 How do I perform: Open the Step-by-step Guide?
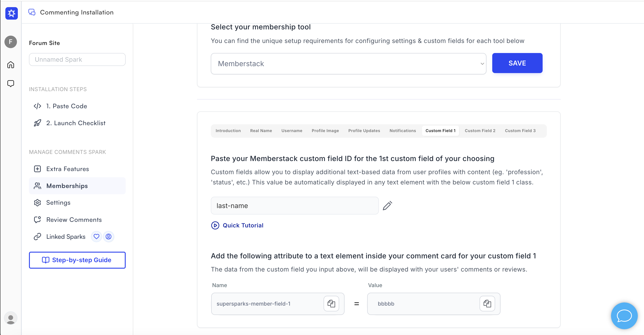click(77, 260)
